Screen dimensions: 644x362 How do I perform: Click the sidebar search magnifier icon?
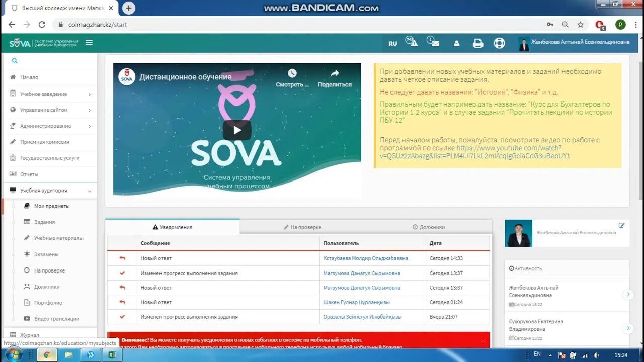(15, 61)
